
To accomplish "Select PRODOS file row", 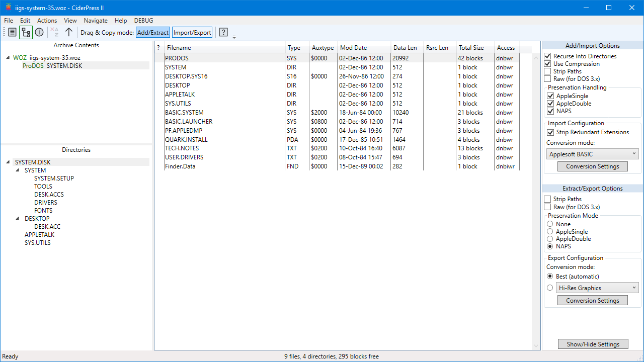I will click(343, 58).
